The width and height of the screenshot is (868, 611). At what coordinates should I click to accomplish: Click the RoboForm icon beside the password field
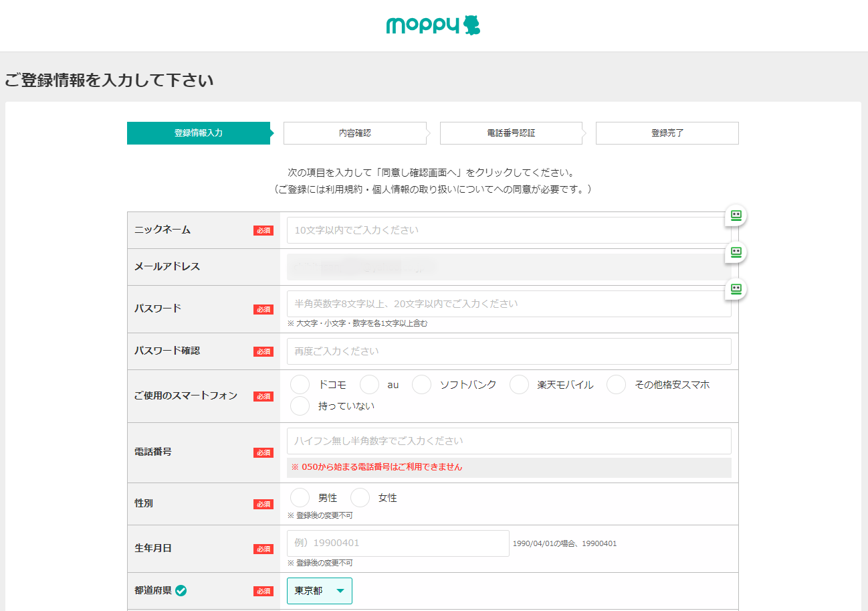click(x=736, y=289)
